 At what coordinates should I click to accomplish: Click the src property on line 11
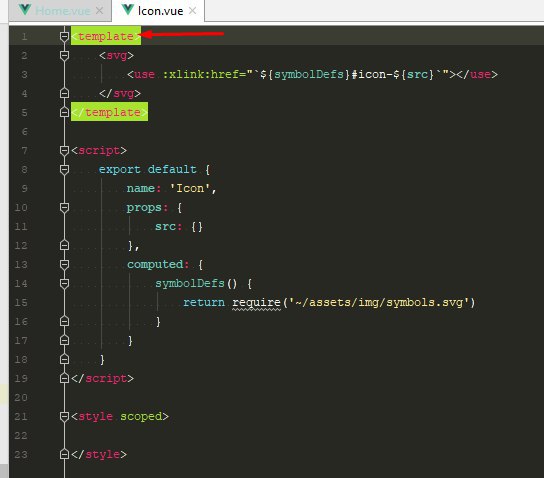click(x=165, y=227)
